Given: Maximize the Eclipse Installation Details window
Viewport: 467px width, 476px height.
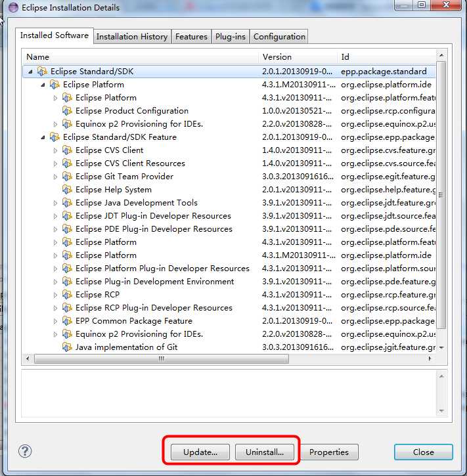Looking at the screenshot, I should [422, 5].
